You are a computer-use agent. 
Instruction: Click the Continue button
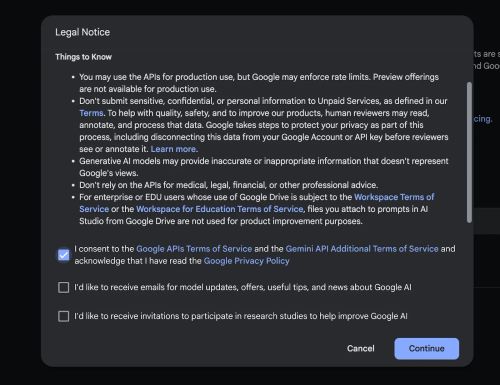(x=426, y=349)
